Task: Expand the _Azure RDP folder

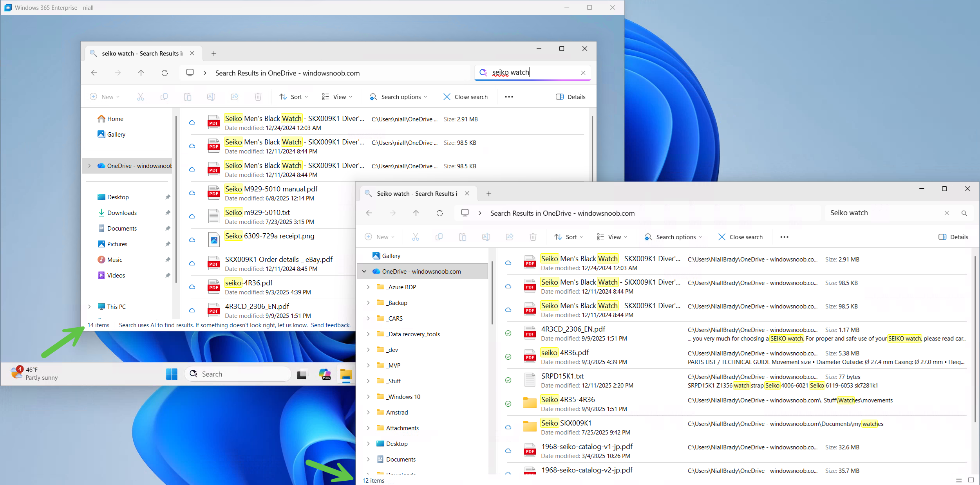Action: (x=368, y=287)
